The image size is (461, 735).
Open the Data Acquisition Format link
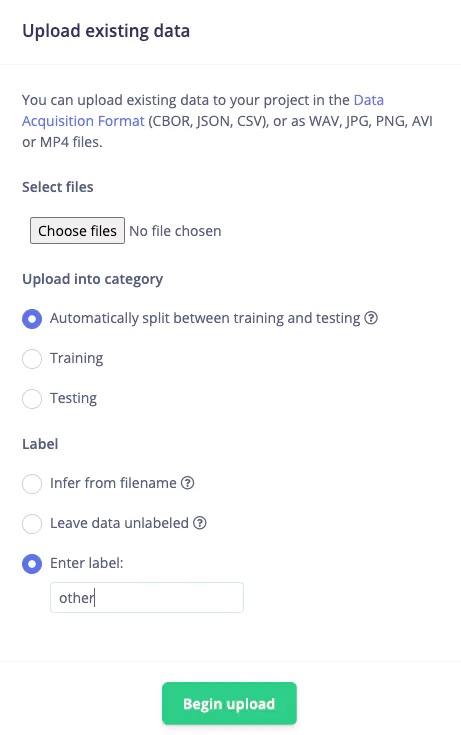pyautogui.click(x=83, y=121)
